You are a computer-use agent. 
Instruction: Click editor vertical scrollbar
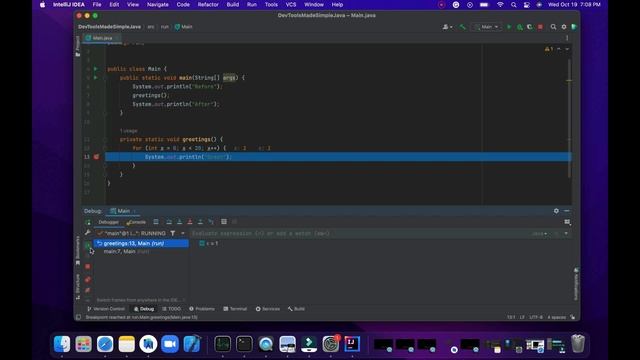569,118
